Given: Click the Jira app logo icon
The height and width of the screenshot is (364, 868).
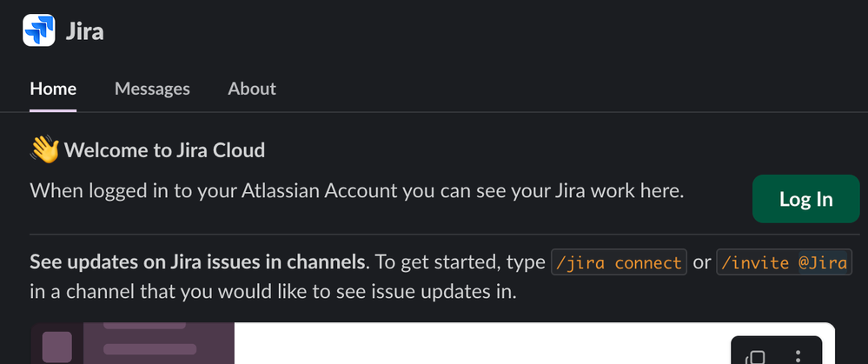Looking at the screenshot, I should tap(39, 30).
